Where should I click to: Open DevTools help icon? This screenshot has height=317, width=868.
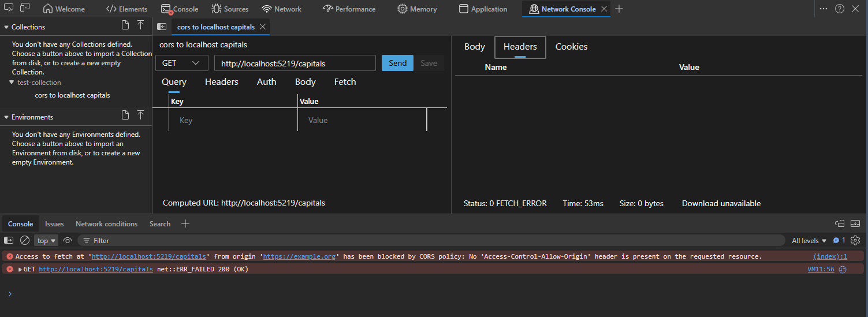pos(840,9)
